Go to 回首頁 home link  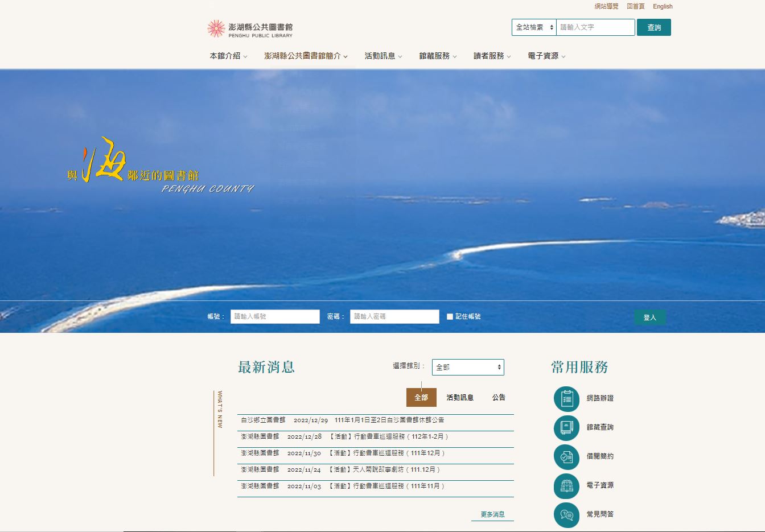(636, 6)
